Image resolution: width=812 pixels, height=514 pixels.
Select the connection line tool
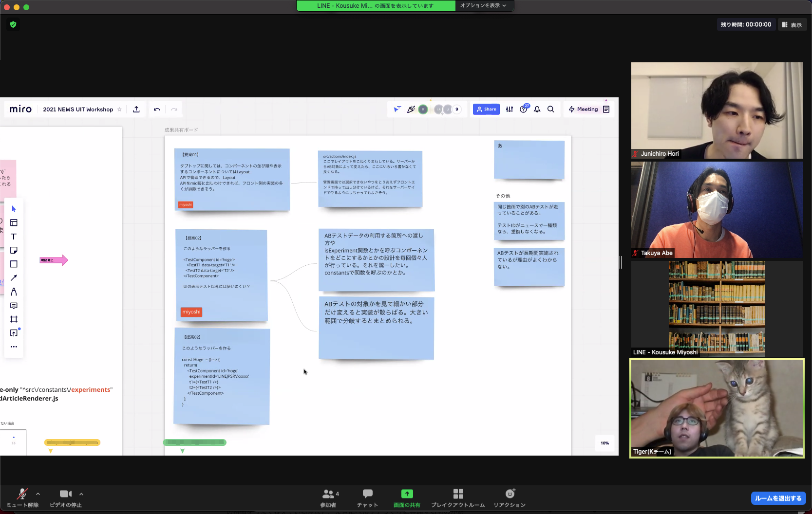[14, 278]
